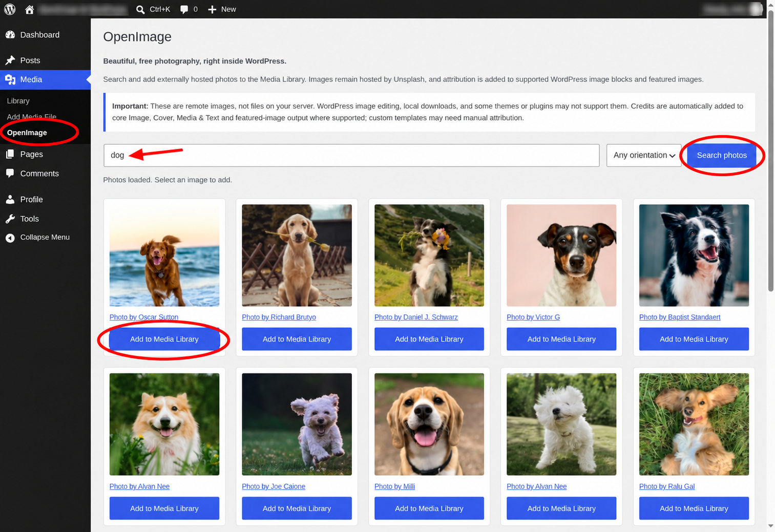Select the Border Collie thumbnail by Baptist Standaert

[x=694, y=256]
